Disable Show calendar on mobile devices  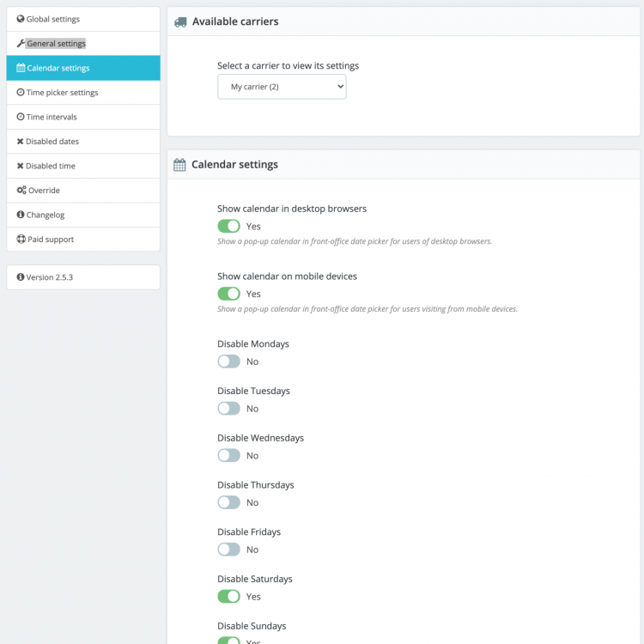click(228, 294)
